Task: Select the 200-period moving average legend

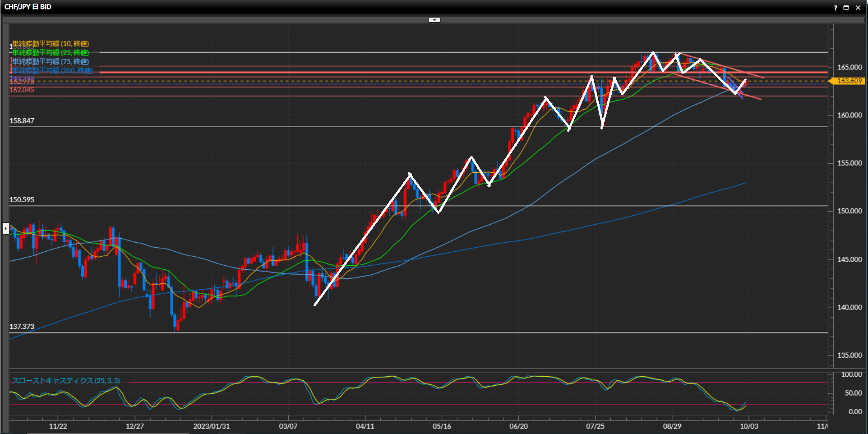Action: tap(52, 71)
